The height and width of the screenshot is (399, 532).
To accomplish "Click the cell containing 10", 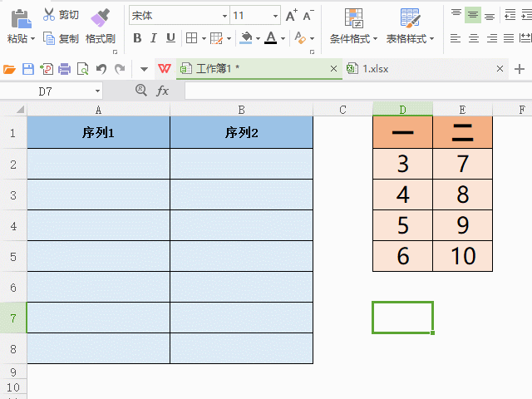I will tap(463, 256).
